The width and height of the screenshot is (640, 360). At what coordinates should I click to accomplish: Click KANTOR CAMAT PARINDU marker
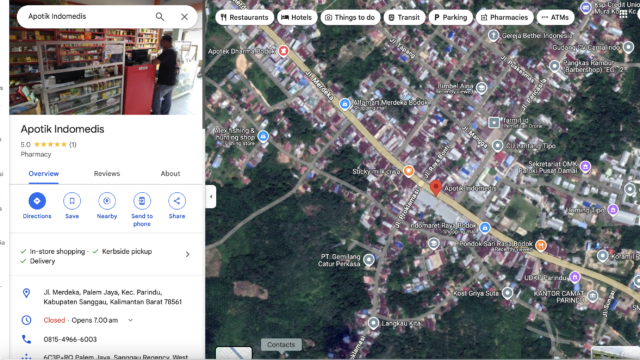pyautogui.click(x=592, y=296)
